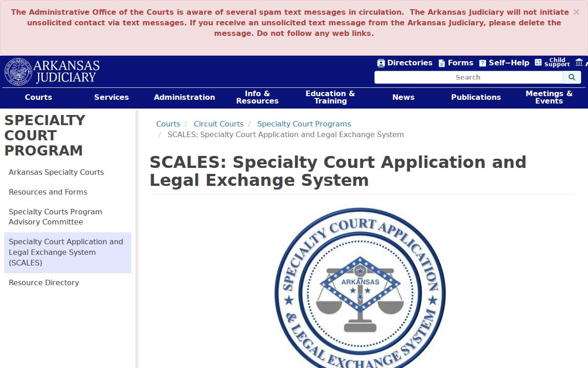Open the Courts main navigation menu
This screenshot has width=588, height=368.
pos(39,98)
